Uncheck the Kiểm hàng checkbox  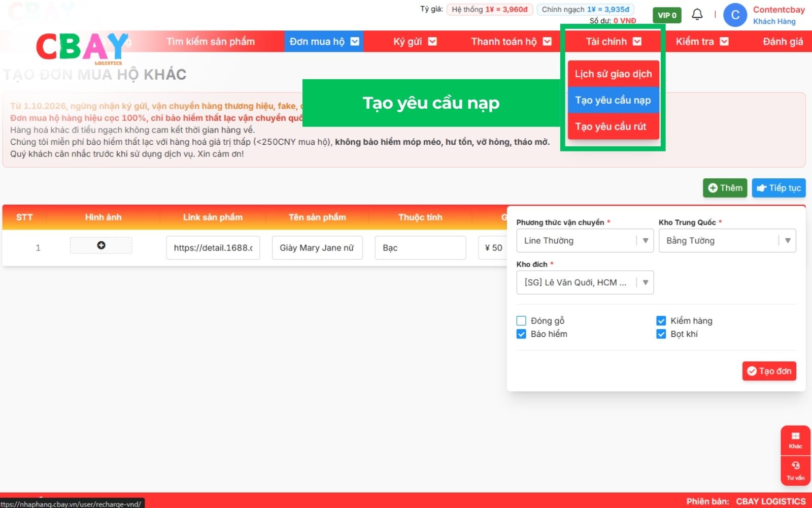pyautogui.click(x=661, y=321)
